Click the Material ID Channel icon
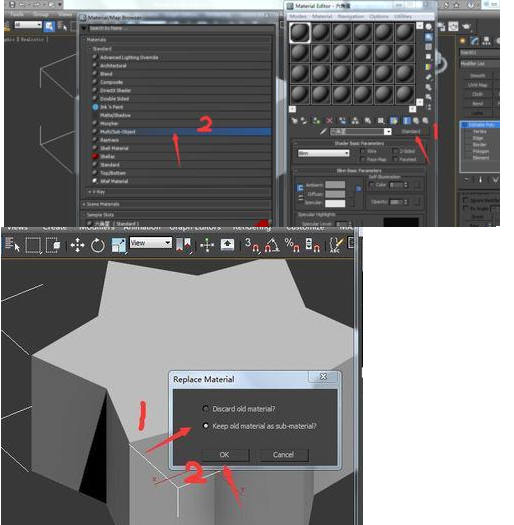 (x=381, y=121)
